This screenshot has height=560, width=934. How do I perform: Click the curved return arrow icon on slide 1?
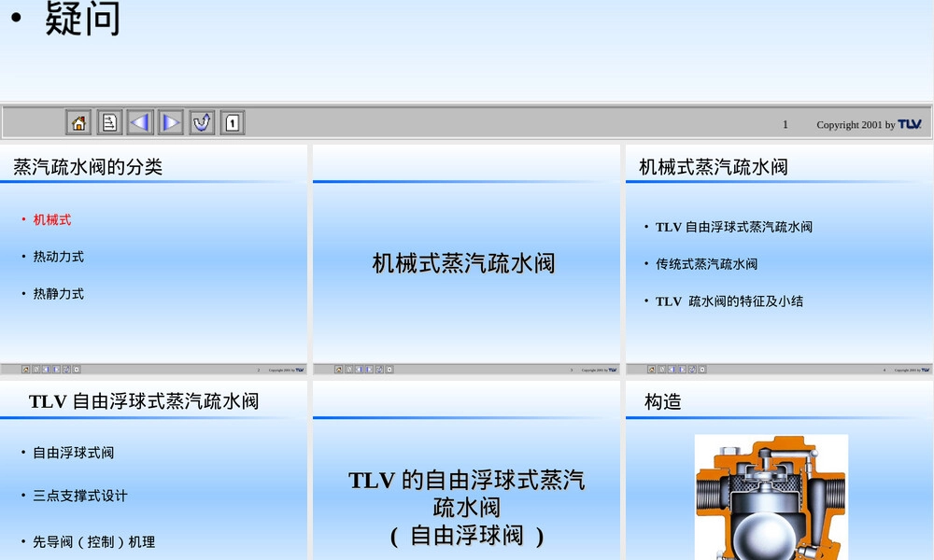[x=202, y=122]
